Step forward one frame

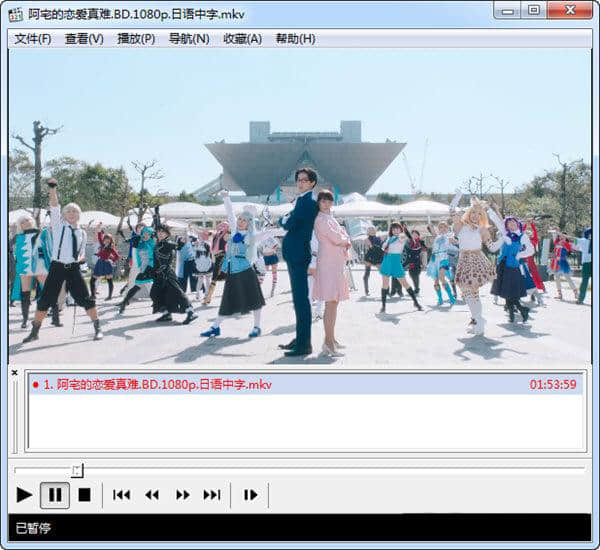(250, 494)
